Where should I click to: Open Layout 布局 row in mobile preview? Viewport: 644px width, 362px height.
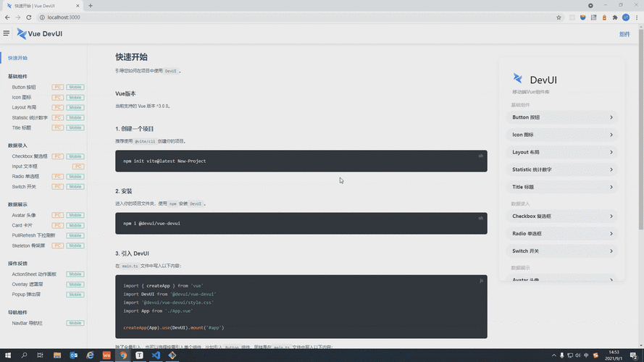coord(563,152)
